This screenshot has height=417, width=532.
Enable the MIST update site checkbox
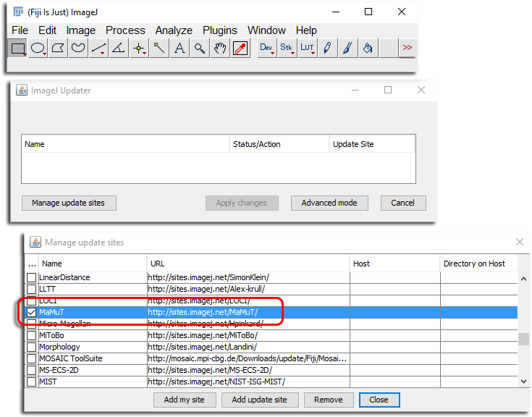[x=32, y=382]
